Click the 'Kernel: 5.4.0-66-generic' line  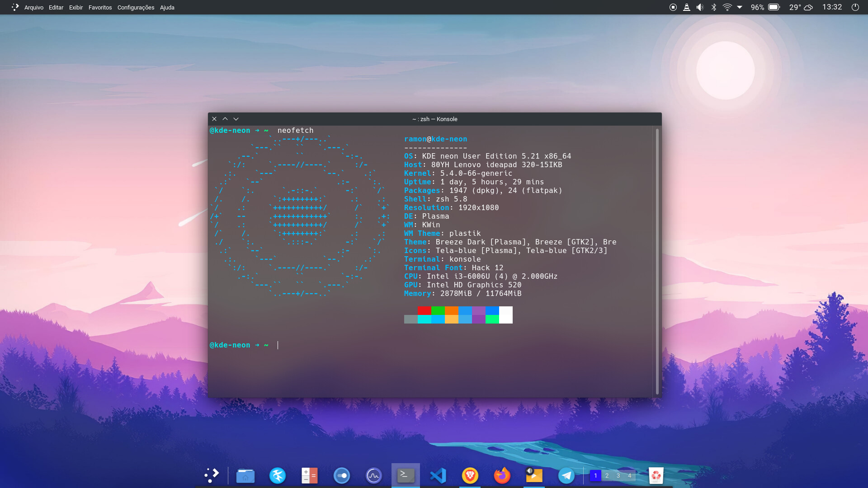point(458,174)
